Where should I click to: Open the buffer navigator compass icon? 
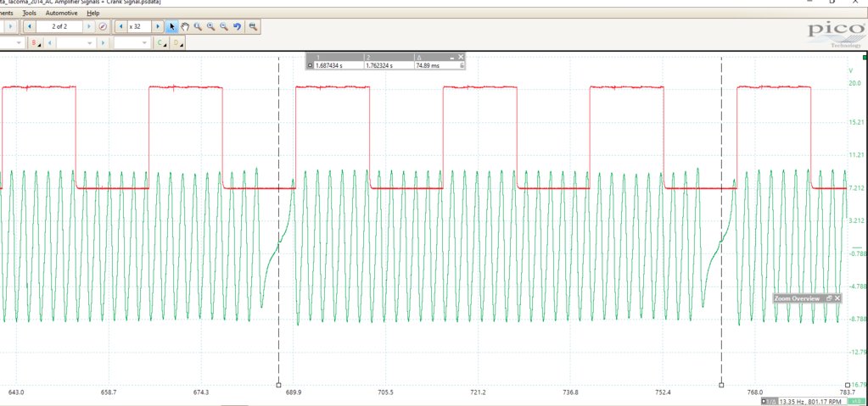[x=103, y=26]
